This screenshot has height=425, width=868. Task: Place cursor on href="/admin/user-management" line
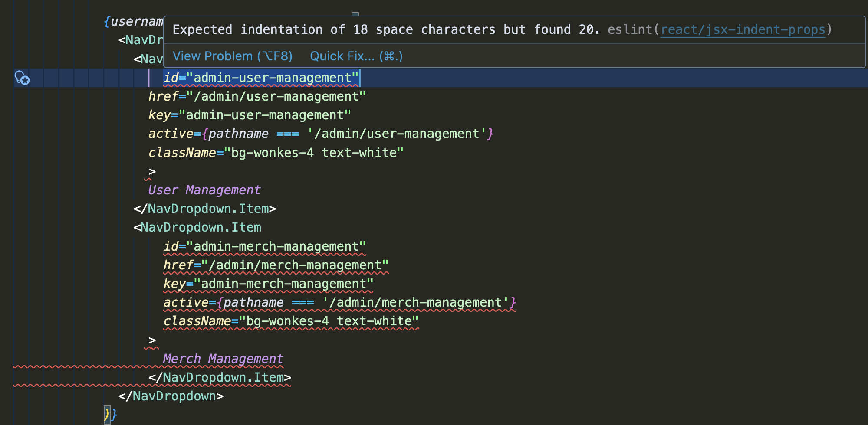257,96
